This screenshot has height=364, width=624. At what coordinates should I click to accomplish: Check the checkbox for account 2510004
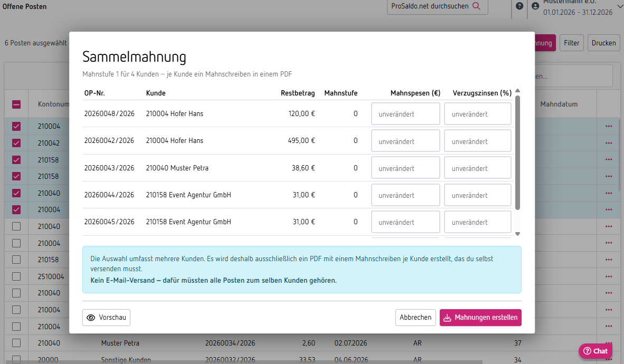pyautogui.click(x=16, y=276)
